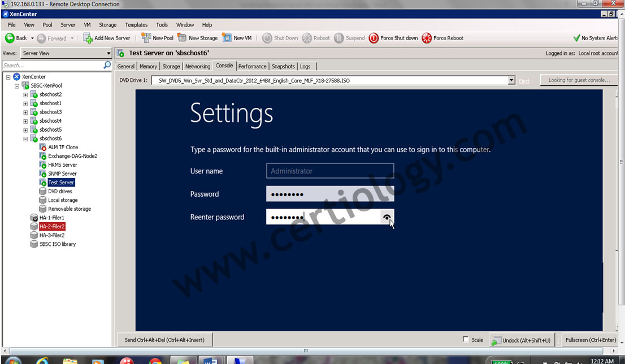Click the ALM TF Clone VM icon
Image resolution: width=625 pixels, height=364 pixels.
[x=42, y=147]
